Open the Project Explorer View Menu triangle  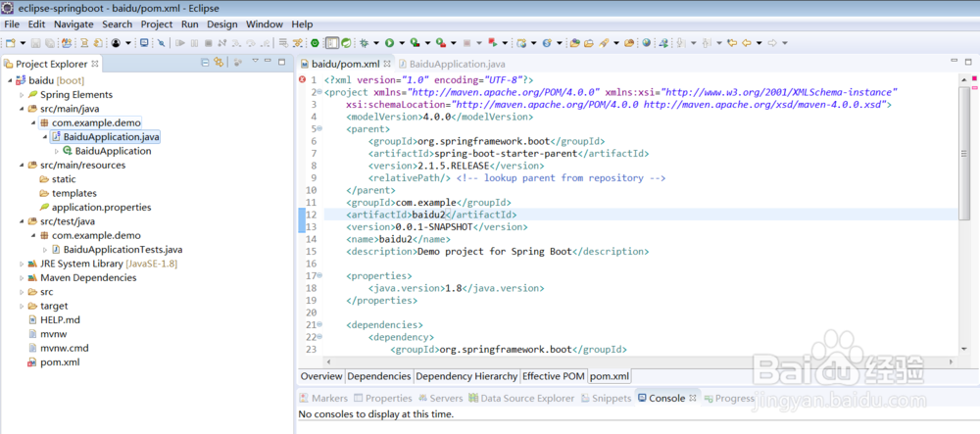click(255, 61)
